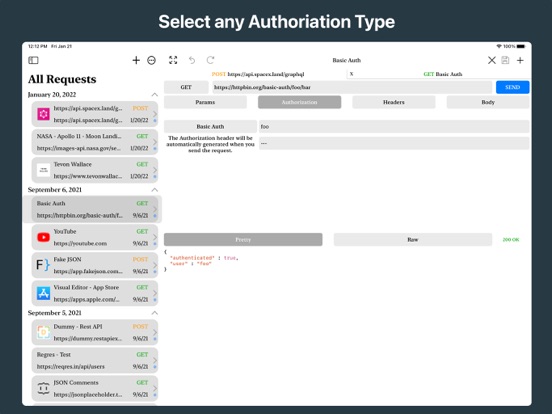Click the All Requests heading
This screenshot has width=552, height=414.
click(62, 79)
